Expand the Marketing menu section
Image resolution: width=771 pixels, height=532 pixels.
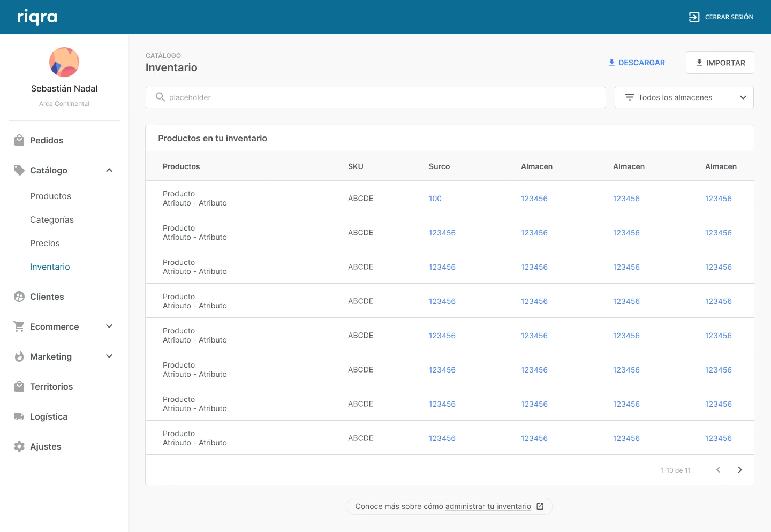tap(109, 356)
